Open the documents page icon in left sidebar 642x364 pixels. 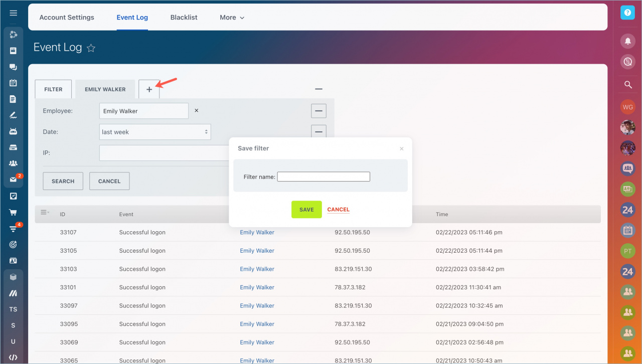pyautogui.click(x=14, y=99)
